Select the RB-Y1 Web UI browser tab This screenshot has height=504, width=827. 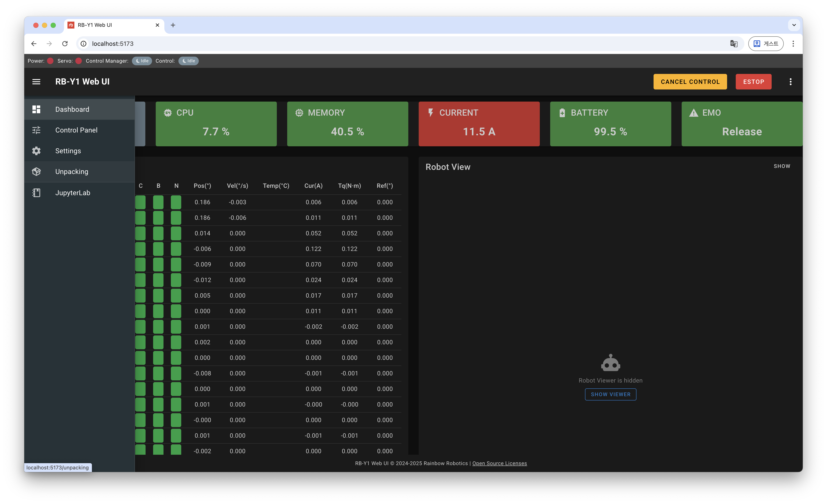coord(111,25)
